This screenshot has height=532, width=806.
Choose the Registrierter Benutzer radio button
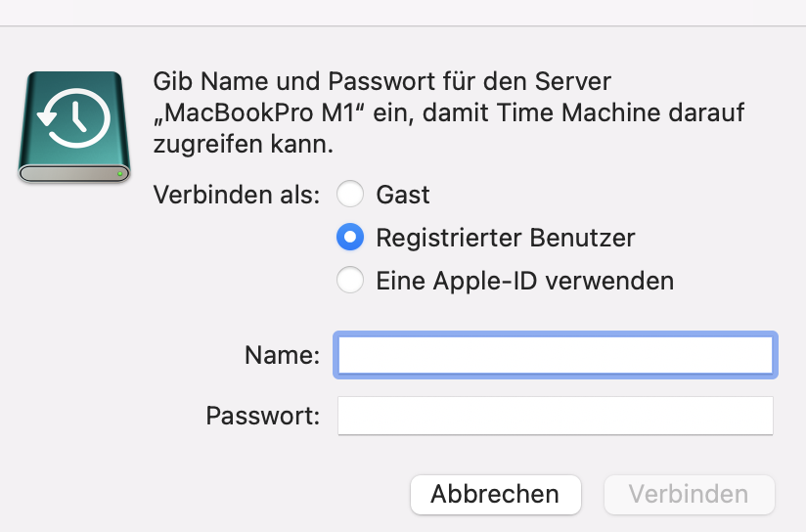point(349,238)
